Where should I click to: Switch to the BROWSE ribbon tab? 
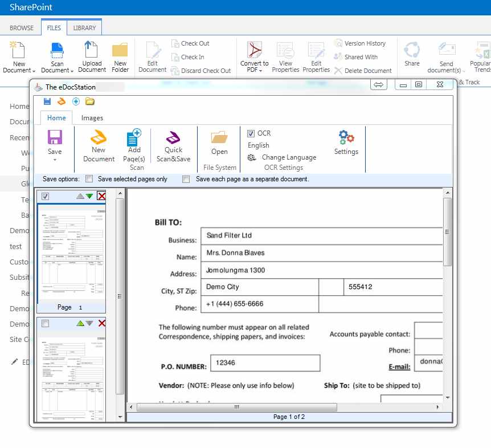click(22, 28)
